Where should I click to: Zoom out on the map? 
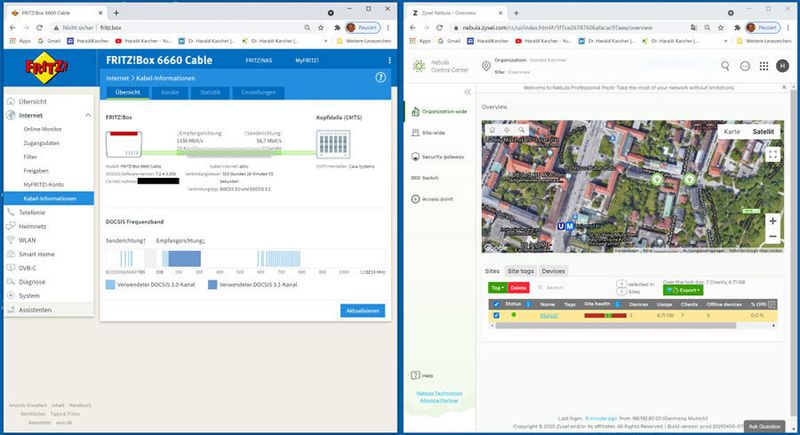coord(772,237)
